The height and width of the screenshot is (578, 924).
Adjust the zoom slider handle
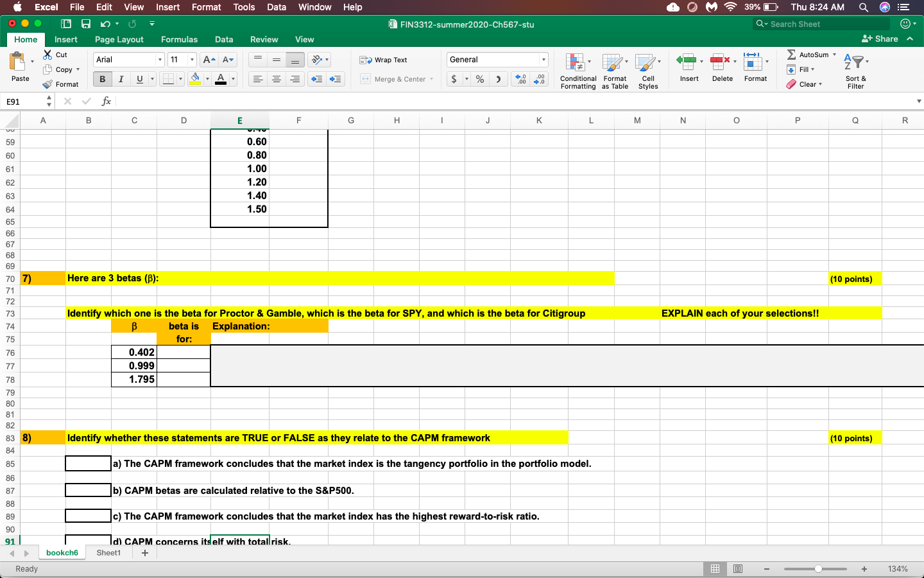coord(818,569)
